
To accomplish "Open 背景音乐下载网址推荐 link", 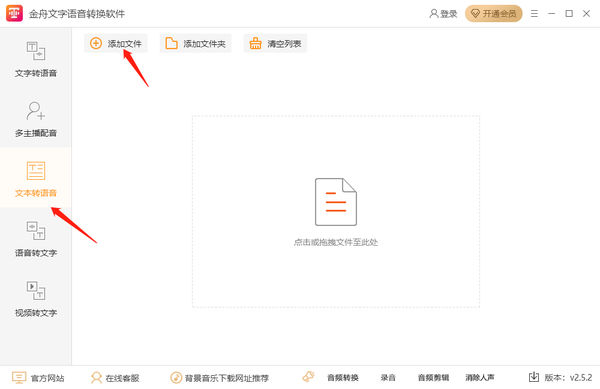I will coord(219,378).
